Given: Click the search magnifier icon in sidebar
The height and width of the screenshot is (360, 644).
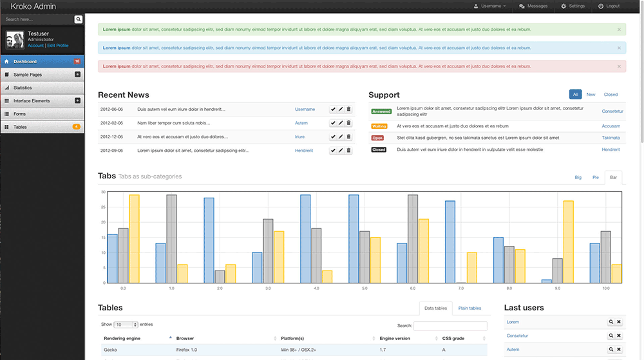Looking at the screenshot, I should click(79, 19).
